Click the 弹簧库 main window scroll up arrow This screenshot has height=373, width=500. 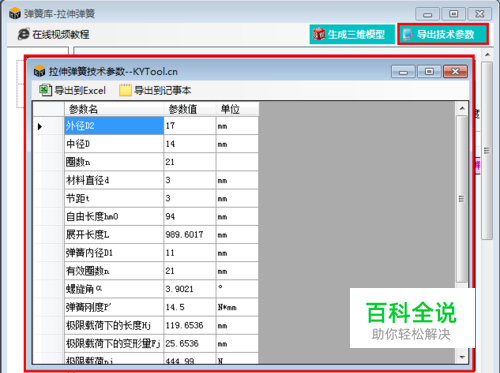click(487, 54)
